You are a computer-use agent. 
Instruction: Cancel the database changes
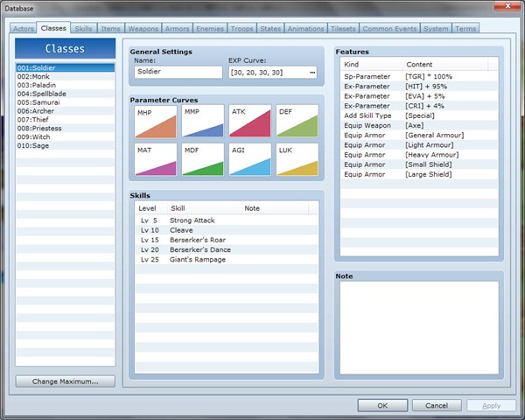(436, 405)
